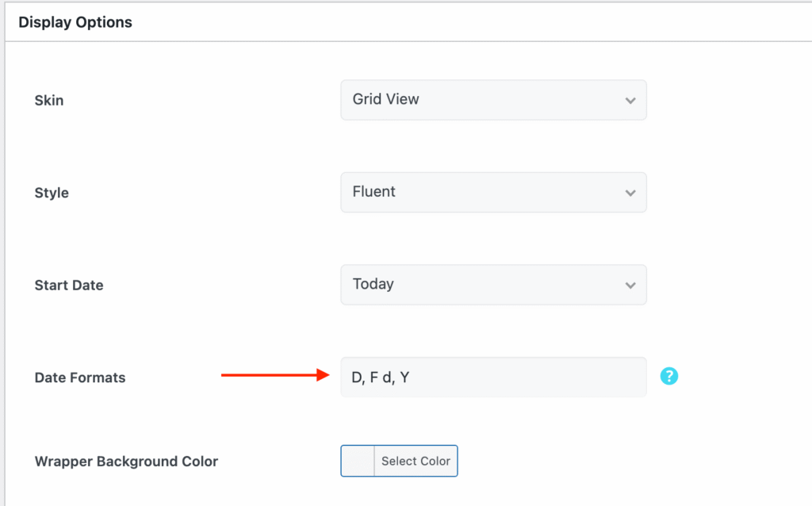Viewport: 812px width, 506px height.
Task: Click the color preview swatch beside Select Color
Action: point(357,461)
